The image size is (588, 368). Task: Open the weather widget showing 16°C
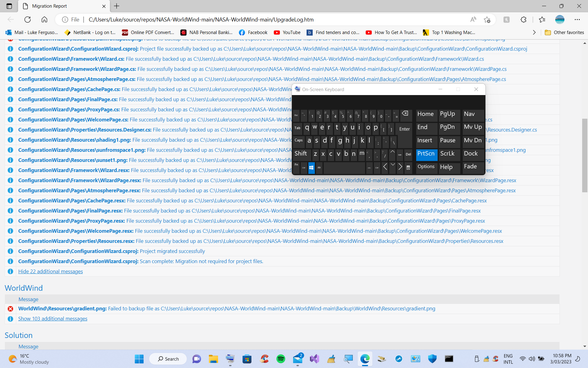(x=29, y=359)
